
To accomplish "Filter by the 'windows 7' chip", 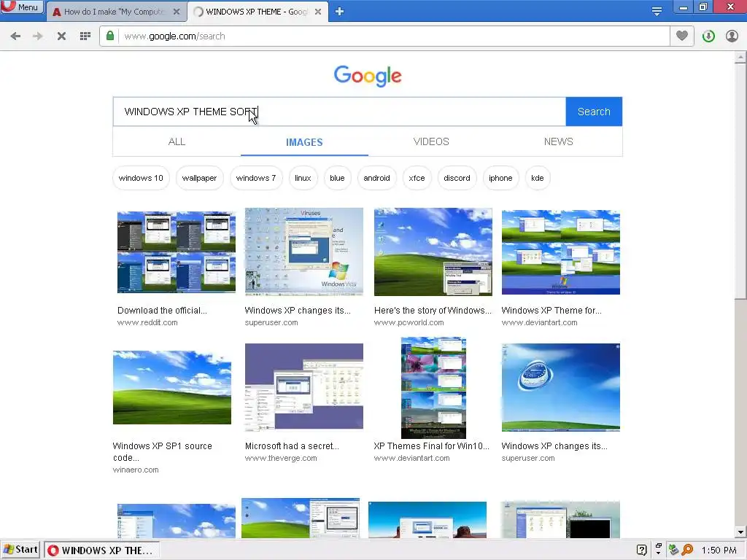I will point(256,178).
